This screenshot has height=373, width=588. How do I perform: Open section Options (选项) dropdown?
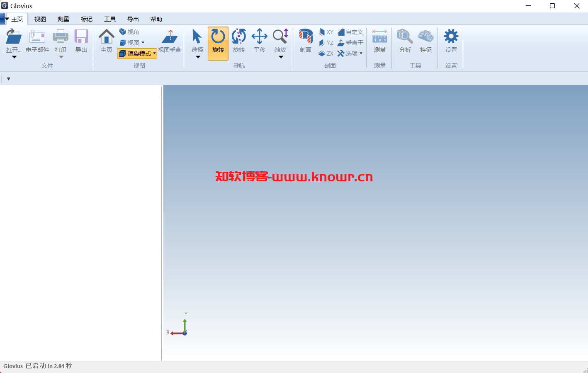point(350,54)
